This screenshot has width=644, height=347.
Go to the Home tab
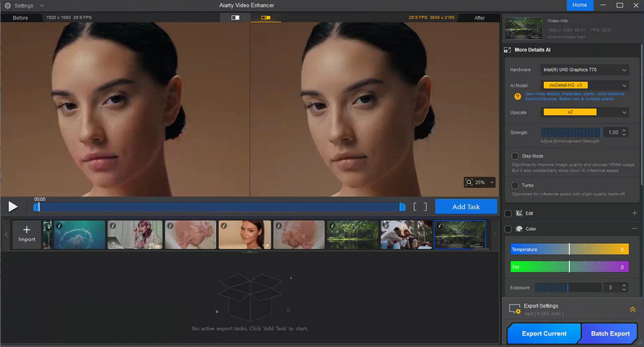[580, 5]
